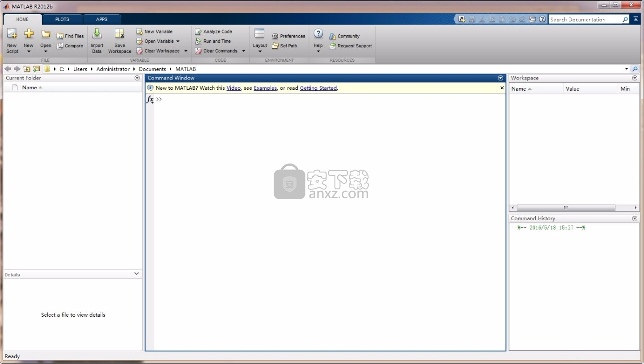
Task: Open the Video link in the banner
Action: pos(233,88)
